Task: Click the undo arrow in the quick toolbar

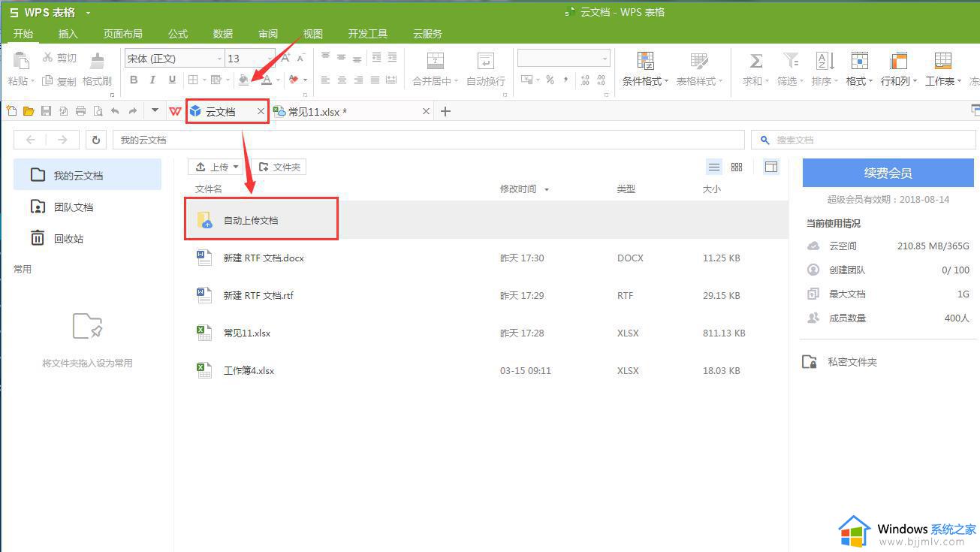Action: 115,111
